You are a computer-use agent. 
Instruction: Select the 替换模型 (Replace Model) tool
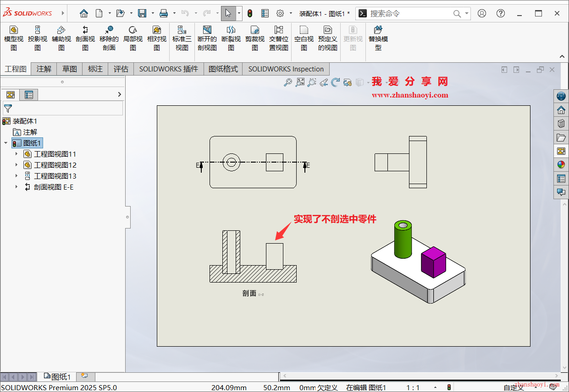click(x=378, y=38)
